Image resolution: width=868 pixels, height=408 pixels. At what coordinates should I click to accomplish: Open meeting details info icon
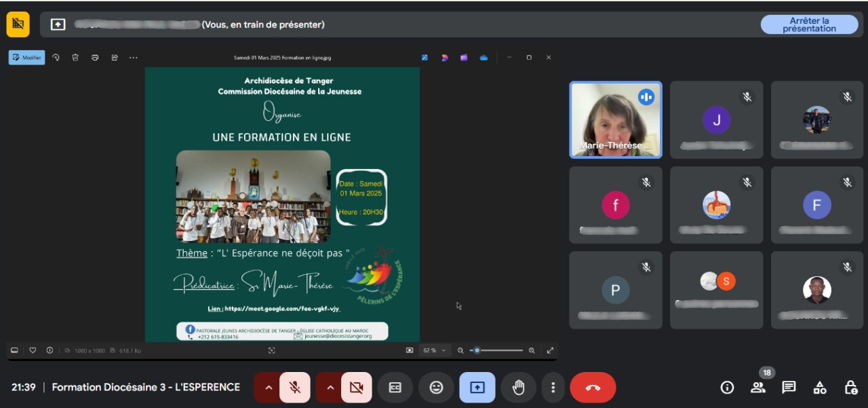[x=727, y=388]
